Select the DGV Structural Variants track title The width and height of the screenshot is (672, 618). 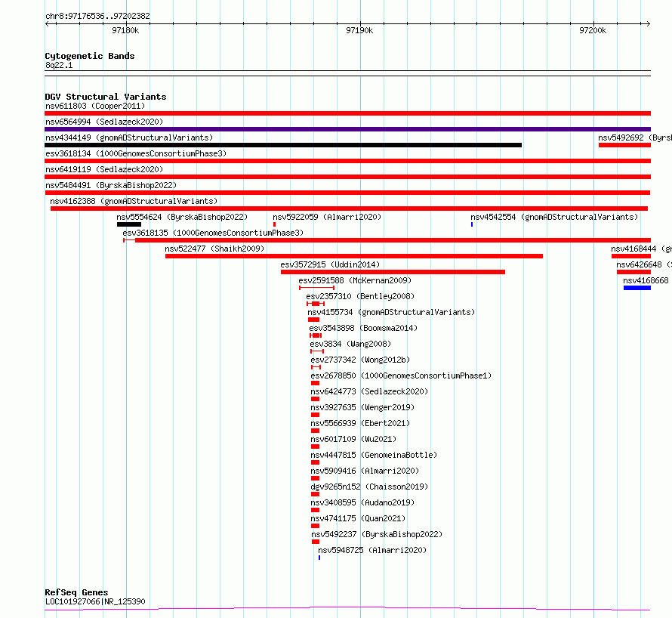[x=106, y=97]
